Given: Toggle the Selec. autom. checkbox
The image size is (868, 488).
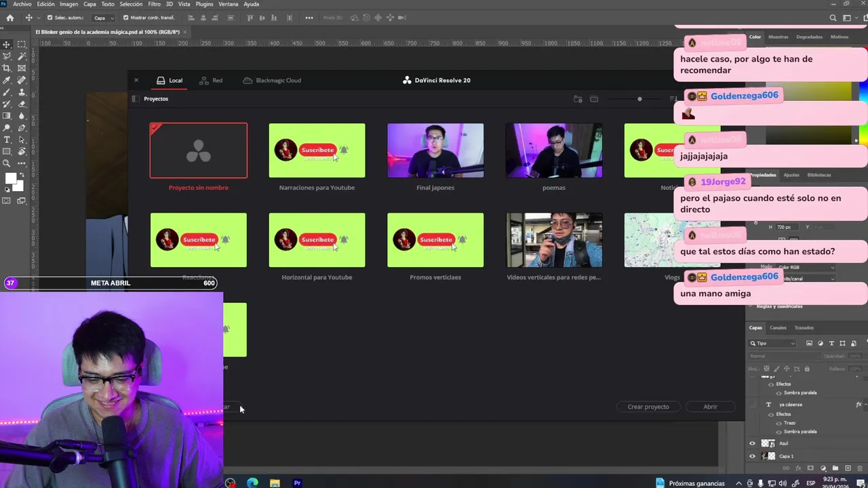Looking at the screenshot, I should point(50,18).
